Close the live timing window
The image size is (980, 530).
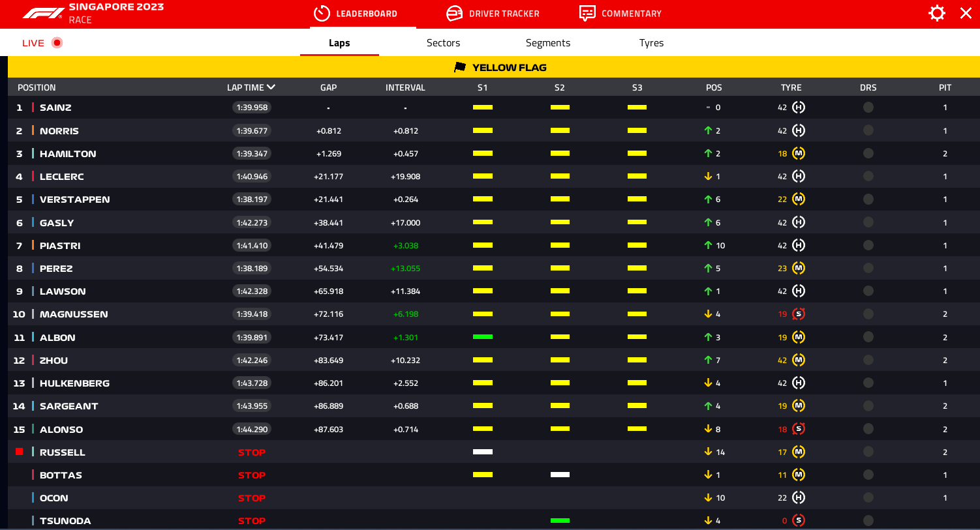click(966, 13)
